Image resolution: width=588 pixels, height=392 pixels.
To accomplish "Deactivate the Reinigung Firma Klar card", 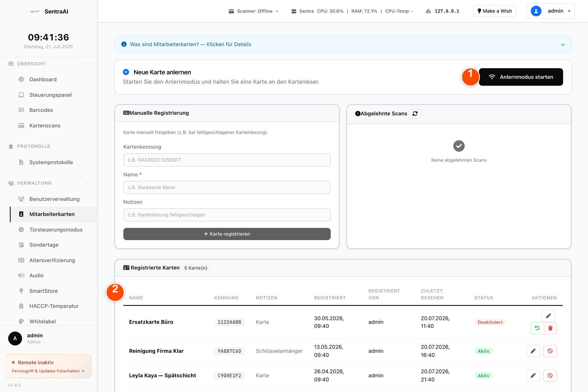I will tap(550, 351).
